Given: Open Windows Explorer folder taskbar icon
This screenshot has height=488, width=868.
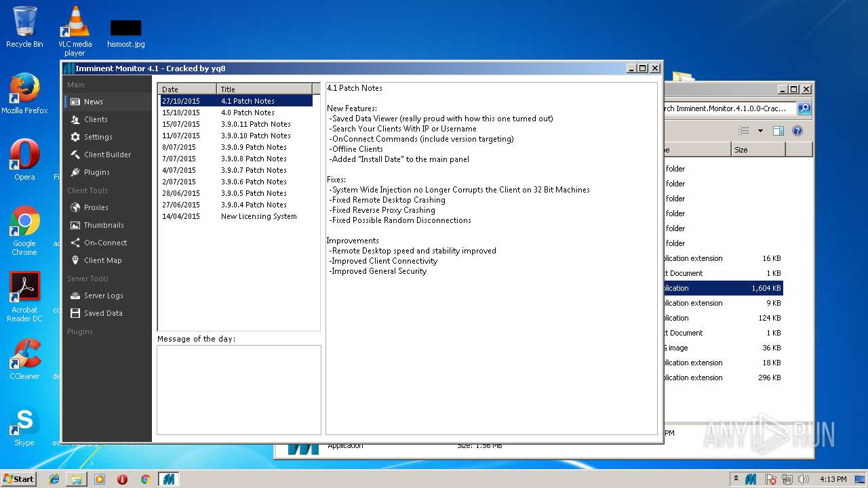Looking at the screenshot, I should (77, 479).
